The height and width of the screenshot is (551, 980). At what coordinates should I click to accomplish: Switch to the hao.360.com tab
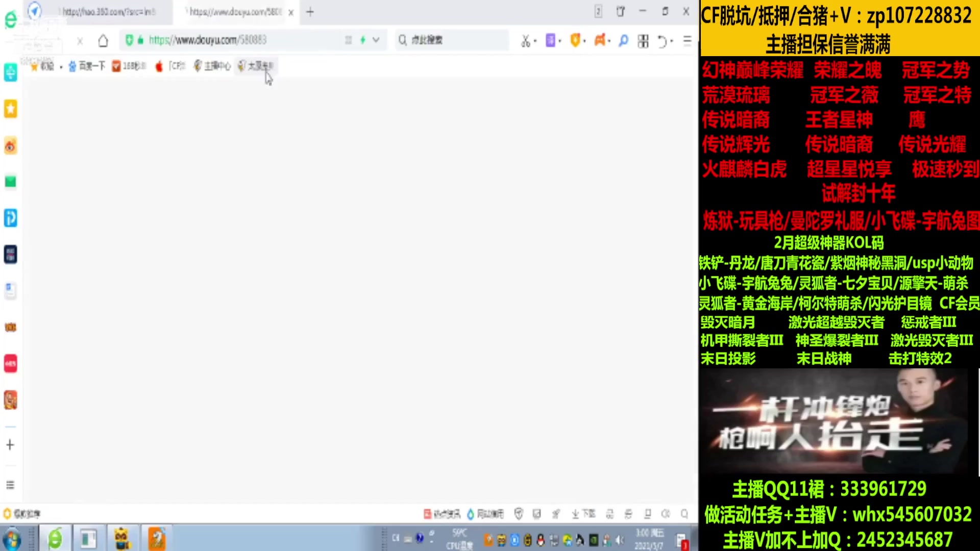[x=108, y=12]
